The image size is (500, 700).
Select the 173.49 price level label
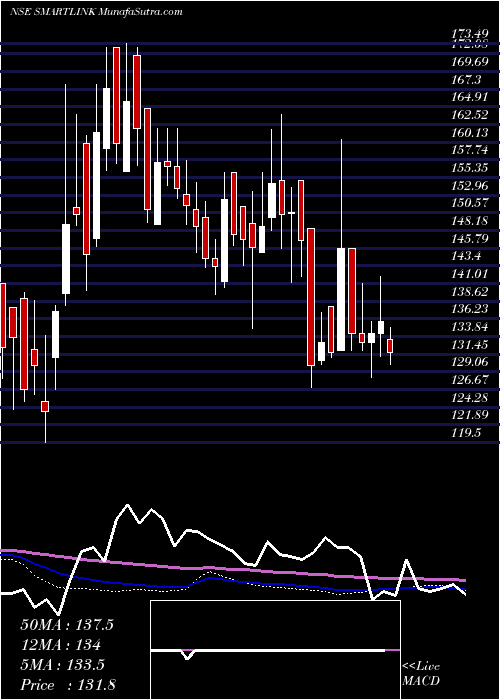tap(470, 33)
